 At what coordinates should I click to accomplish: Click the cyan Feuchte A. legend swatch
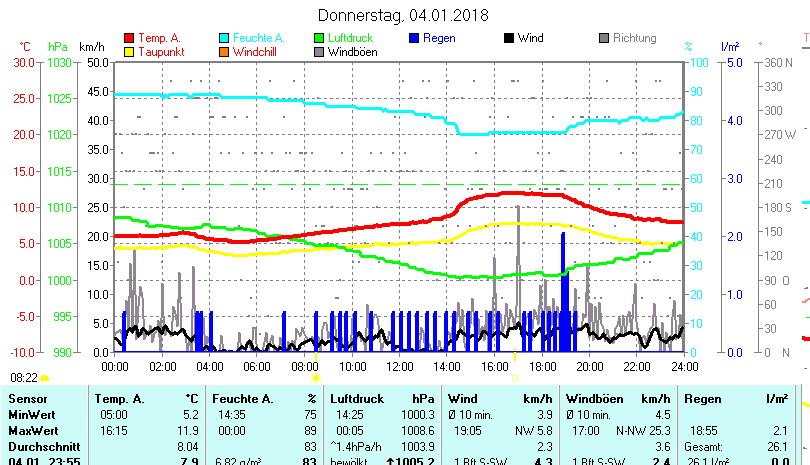tap(224, 38)
